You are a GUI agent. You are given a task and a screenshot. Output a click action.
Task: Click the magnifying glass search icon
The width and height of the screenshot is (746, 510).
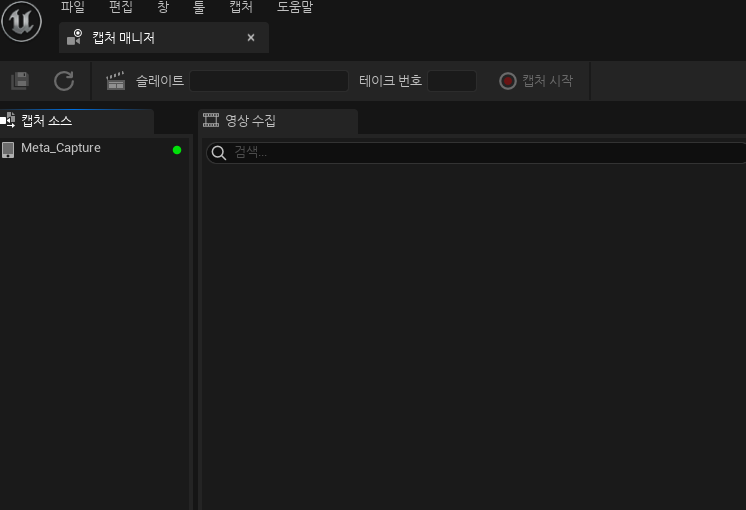coord(219,153)
